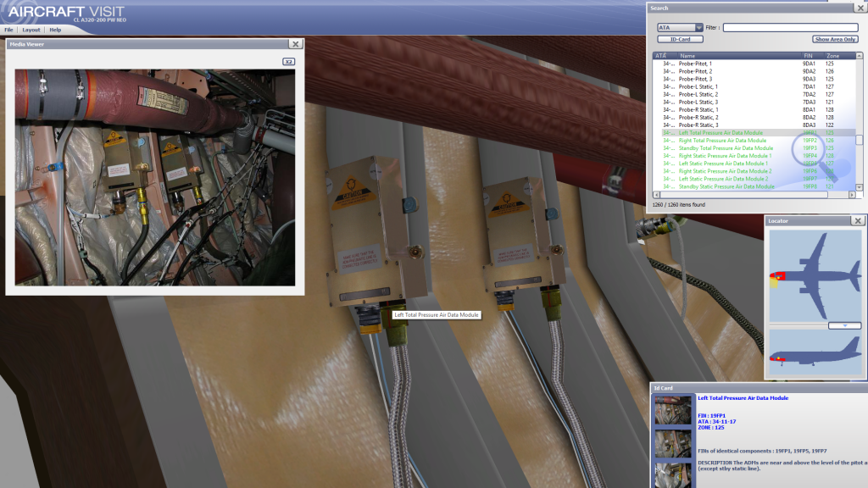Select the 'Probe-L Static, 1' row
Image resolution: width=868 pixels, height=488 pixels.
(x=754, y=87)
